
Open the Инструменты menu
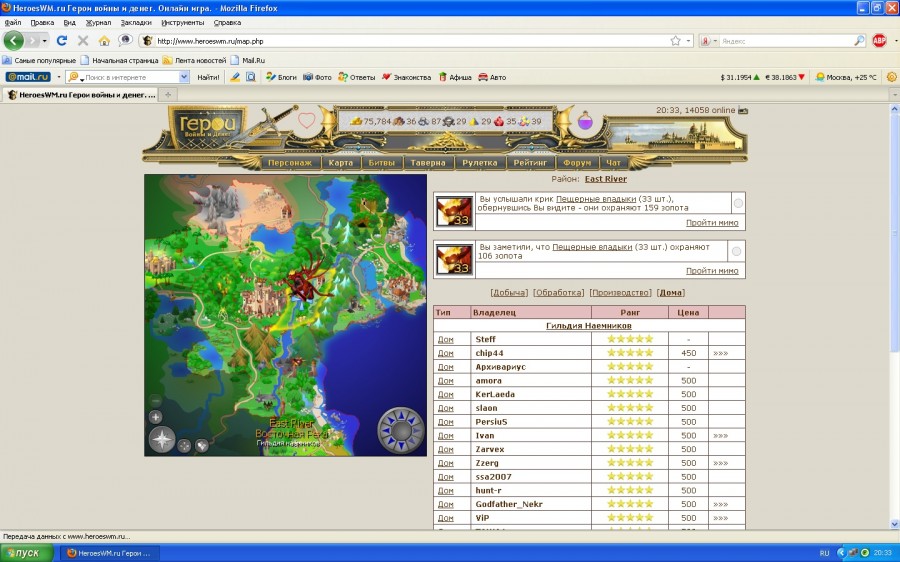pyautogui.click(x=183, y=22)
